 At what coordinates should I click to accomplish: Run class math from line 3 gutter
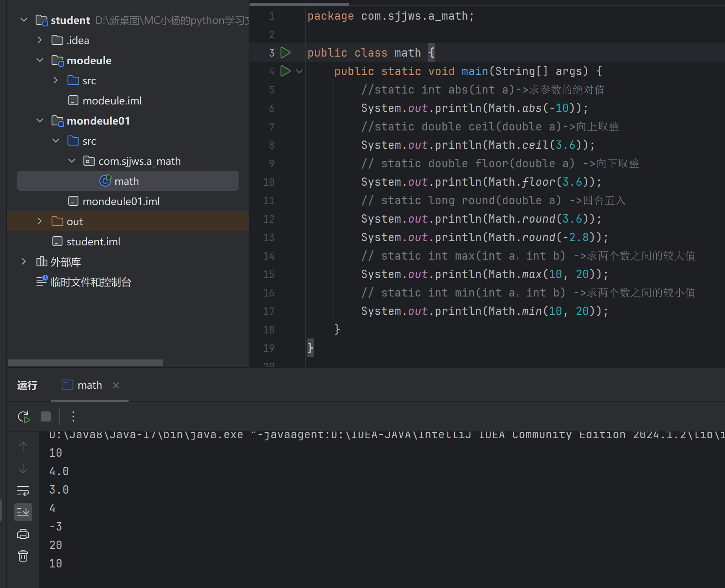point(286,53)
